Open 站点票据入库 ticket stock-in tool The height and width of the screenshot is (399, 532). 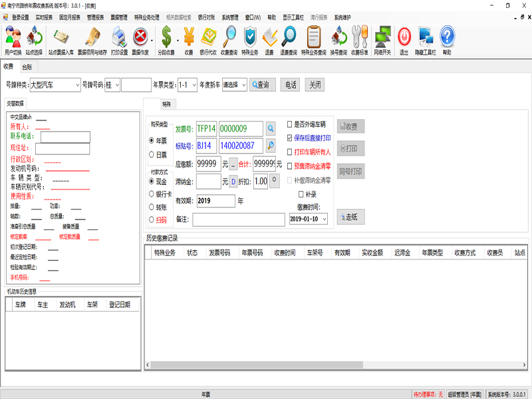[x=61, y=40]
